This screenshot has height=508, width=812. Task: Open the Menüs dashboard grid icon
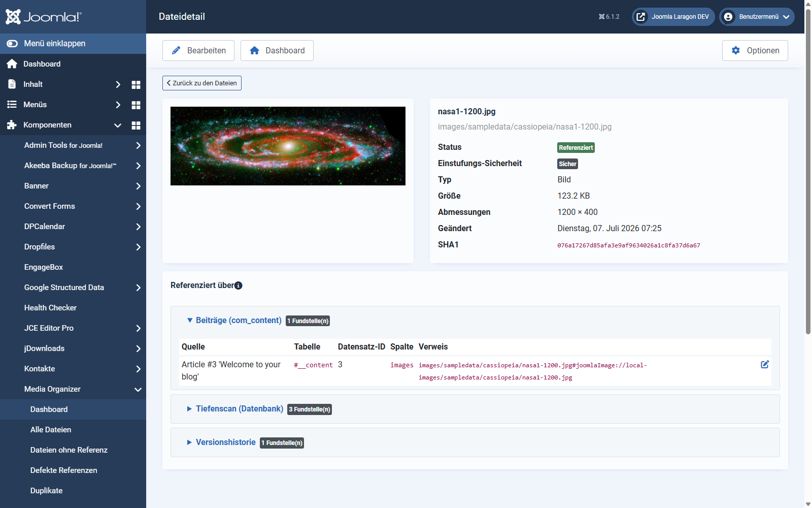[x=136, y=105]
